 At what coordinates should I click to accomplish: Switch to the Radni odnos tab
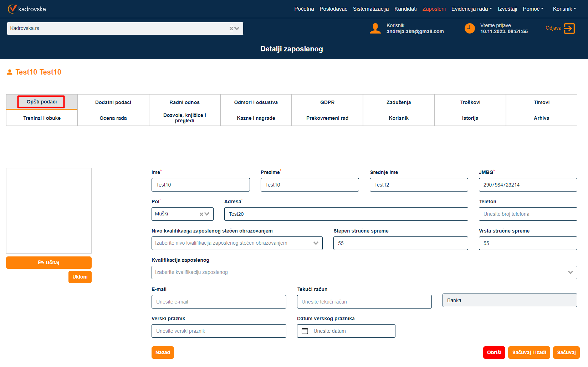coord(184,102)
